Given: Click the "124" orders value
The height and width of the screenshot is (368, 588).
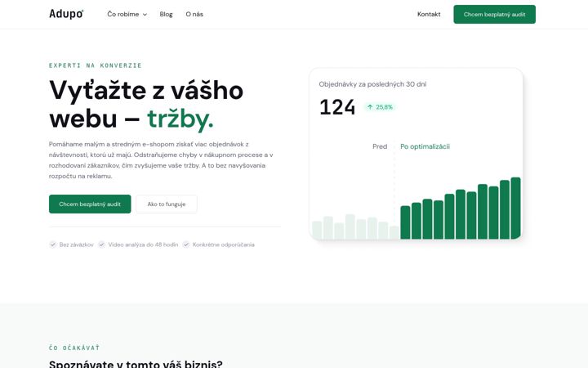Looking at the screenshot, I should click(337, 107).
